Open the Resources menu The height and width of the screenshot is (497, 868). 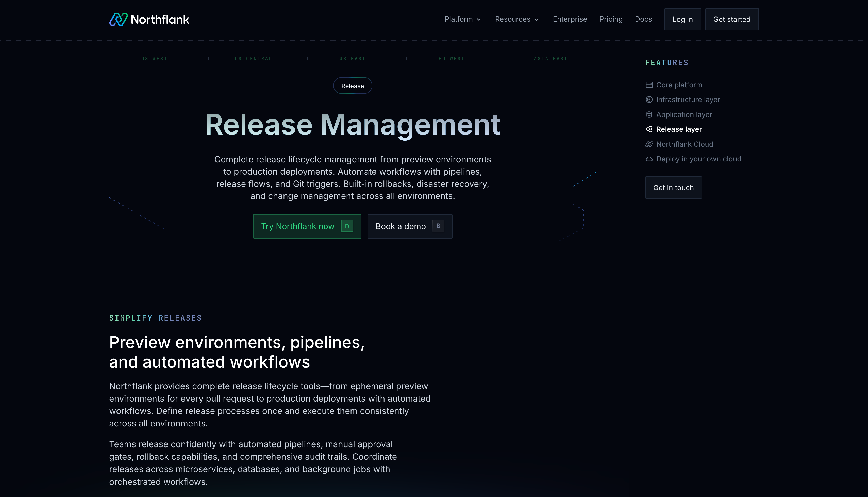point(517,19)
